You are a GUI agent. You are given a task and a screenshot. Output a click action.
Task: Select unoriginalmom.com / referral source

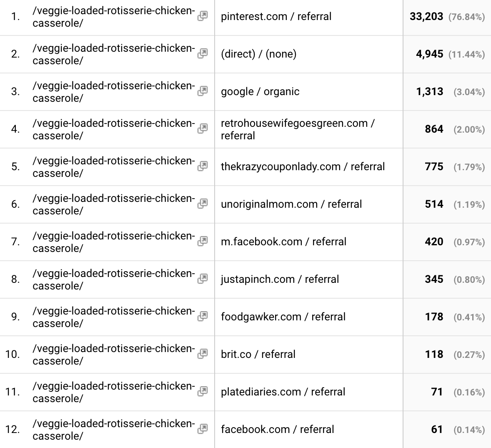coord(291,204)
